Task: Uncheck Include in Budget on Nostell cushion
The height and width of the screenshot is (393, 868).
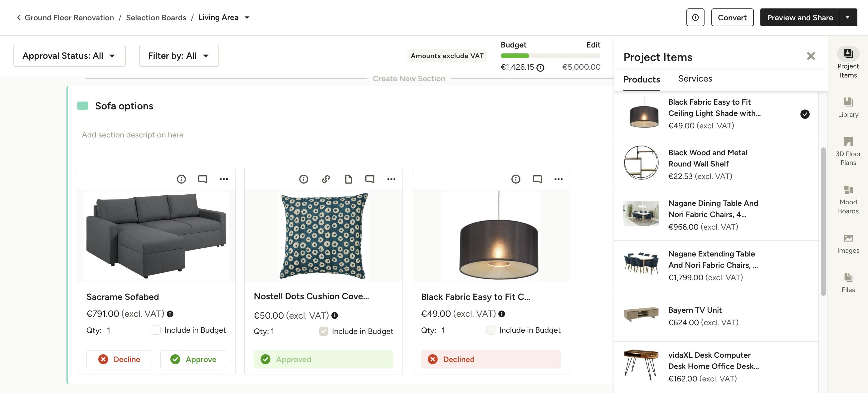Action: (x=323, y=331)
